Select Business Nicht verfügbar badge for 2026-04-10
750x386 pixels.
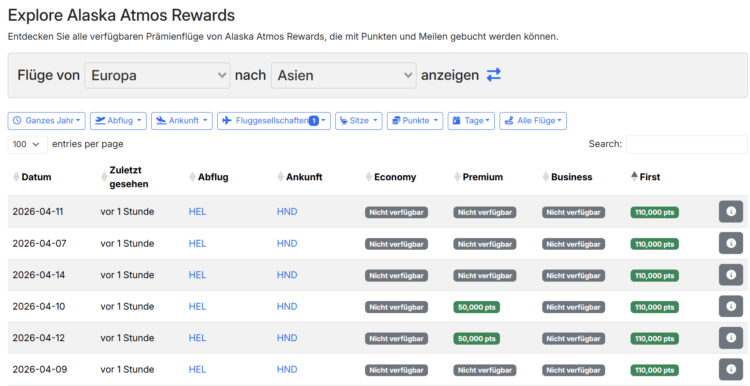pos(574,307)
